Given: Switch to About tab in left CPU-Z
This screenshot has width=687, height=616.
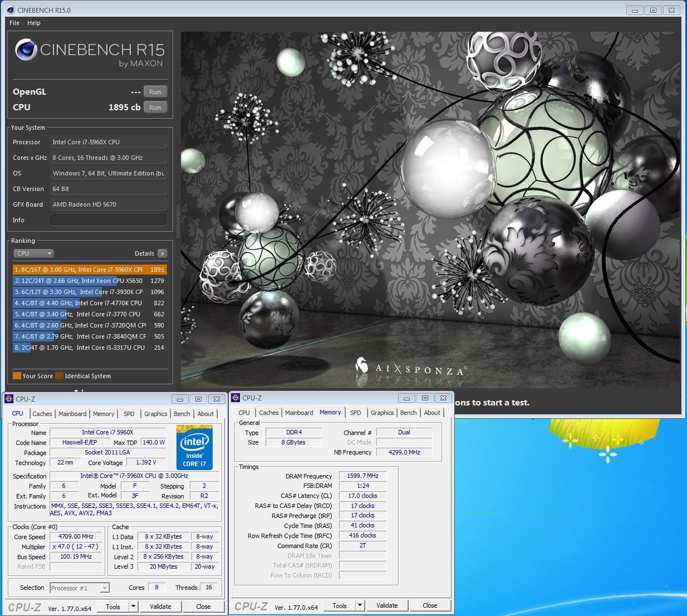Looking at the screenshot, I should click(205, 414).
